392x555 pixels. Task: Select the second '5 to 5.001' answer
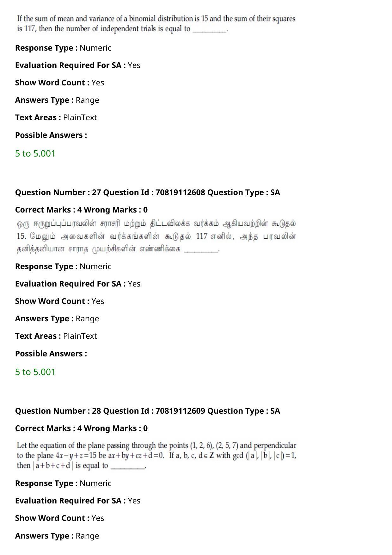click(x=35, y=372)
